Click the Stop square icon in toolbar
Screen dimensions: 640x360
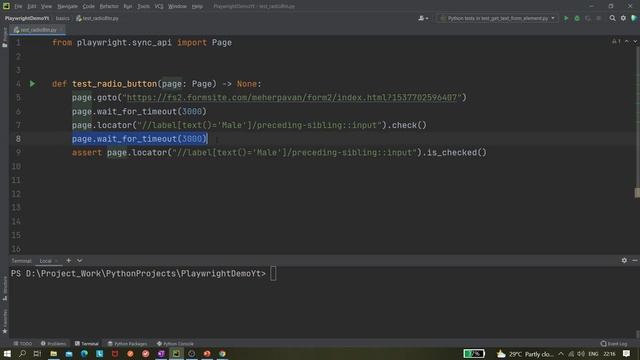[599, 18]
